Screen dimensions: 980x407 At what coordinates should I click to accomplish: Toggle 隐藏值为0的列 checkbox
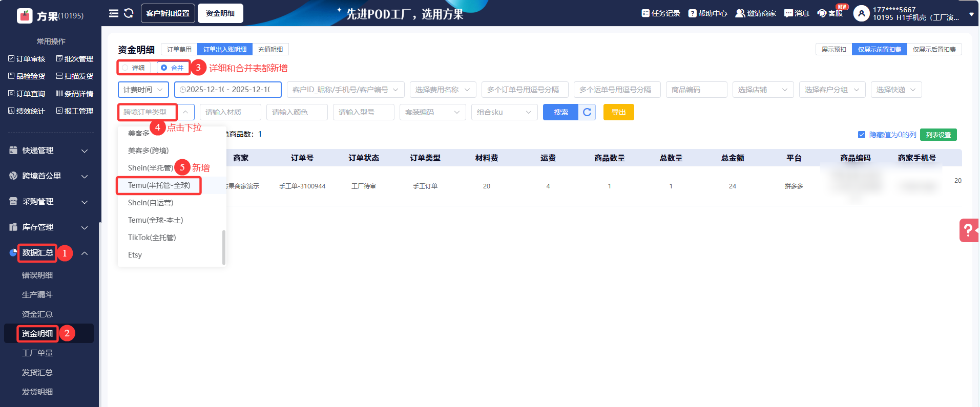(x=862, y=135)
